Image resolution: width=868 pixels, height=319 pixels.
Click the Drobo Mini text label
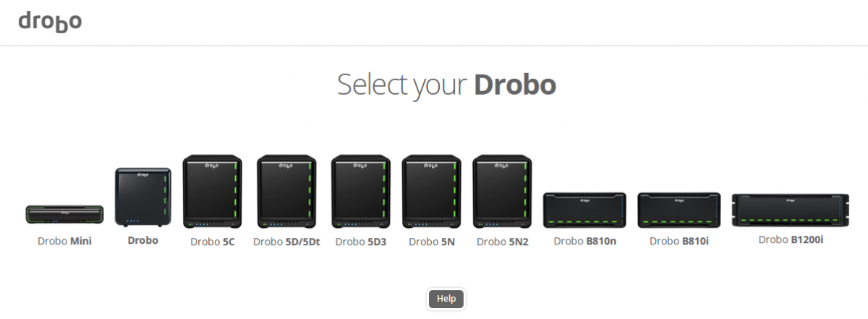pyautogui.click(x=65, y=241)
